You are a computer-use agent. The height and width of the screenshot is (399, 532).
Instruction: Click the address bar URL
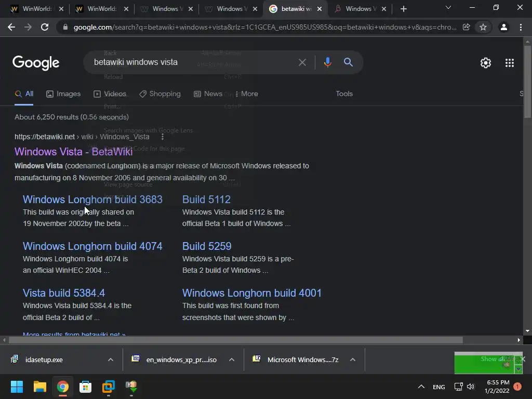tap(264, 27)
